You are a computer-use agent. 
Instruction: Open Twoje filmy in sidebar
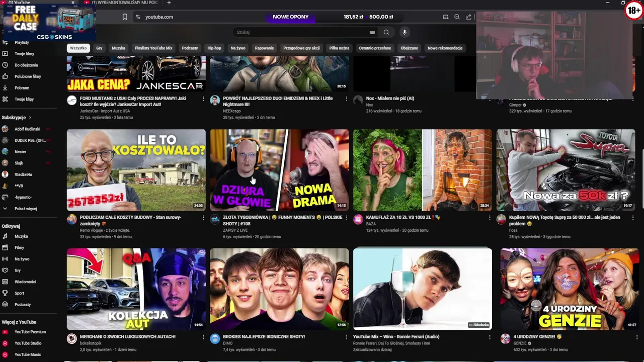tap(24, 54)
